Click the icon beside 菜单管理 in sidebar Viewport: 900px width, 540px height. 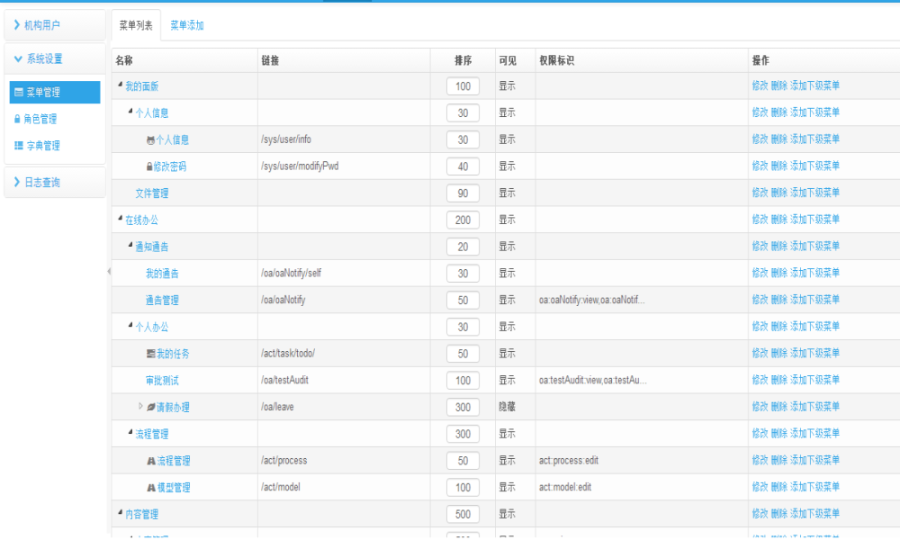tap(18, 93)
